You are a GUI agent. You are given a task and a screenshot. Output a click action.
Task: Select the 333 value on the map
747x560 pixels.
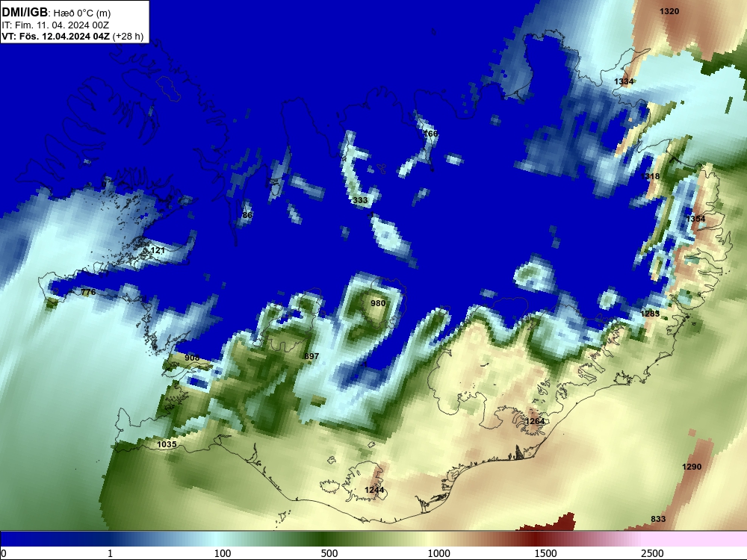click(360, 200)
